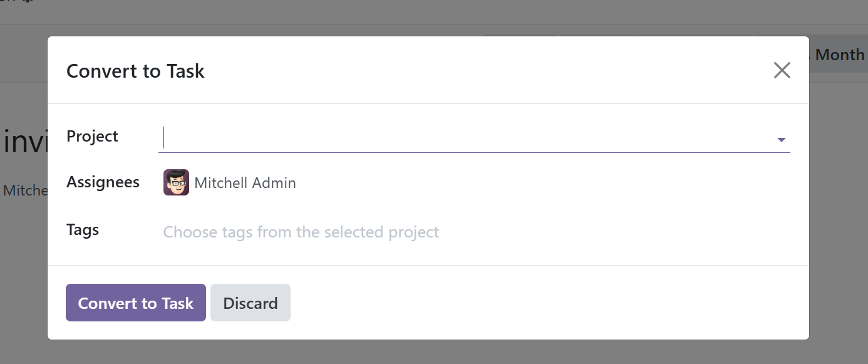Viewport: 868px width, 364px height.
Task: Click the Project field label
Action: click(x=92, y=136)
